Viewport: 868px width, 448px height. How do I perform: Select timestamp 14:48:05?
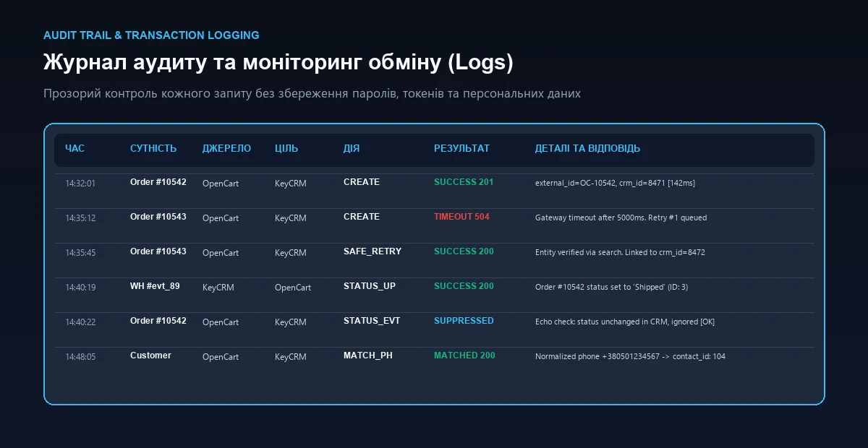80,357
